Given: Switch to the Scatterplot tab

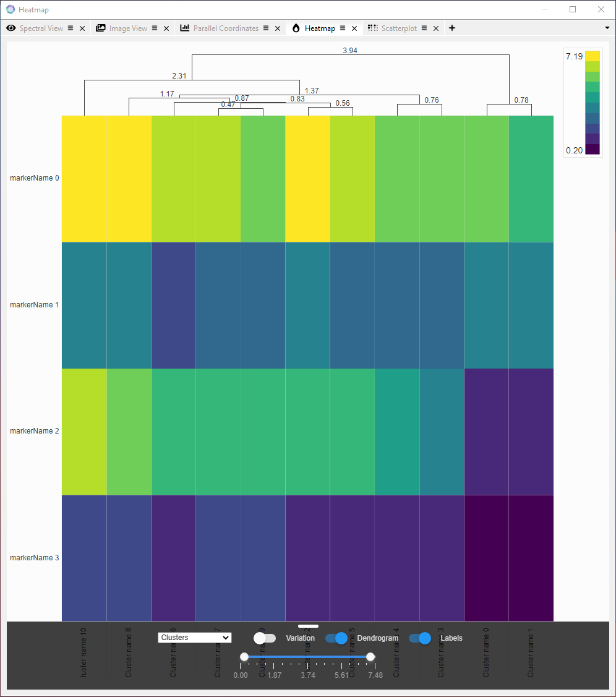Looking at the screenshot, I should pos(399,28).
